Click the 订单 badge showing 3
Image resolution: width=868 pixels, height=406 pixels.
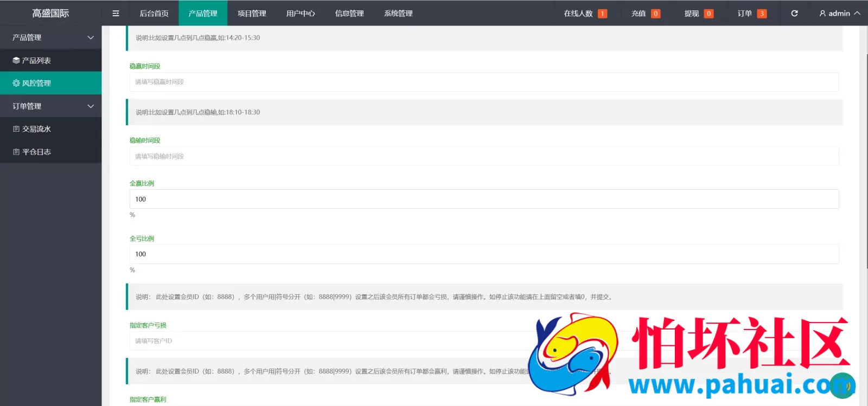coord(762,14)
